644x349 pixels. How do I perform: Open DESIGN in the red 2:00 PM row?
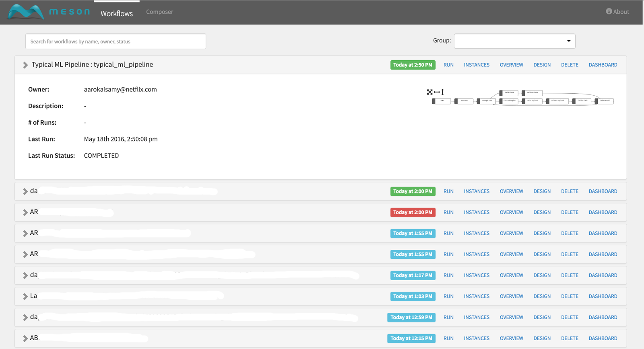tap(542, 212)
